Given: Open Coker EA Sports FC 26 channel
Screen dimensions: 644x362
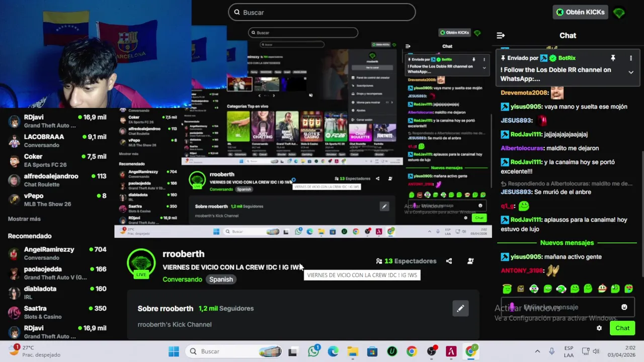Looking at the screenshot, I should [57, 160].
